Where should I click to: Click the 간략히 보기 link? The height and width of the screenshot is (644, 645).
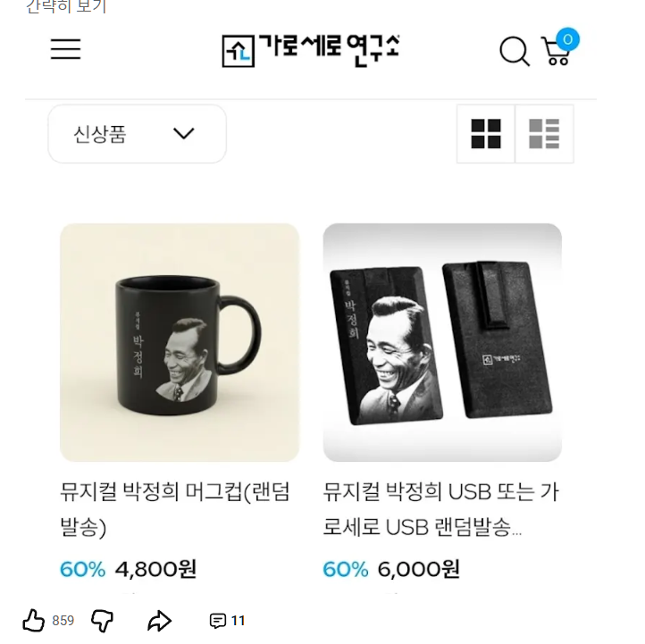[x=65, y=7]
